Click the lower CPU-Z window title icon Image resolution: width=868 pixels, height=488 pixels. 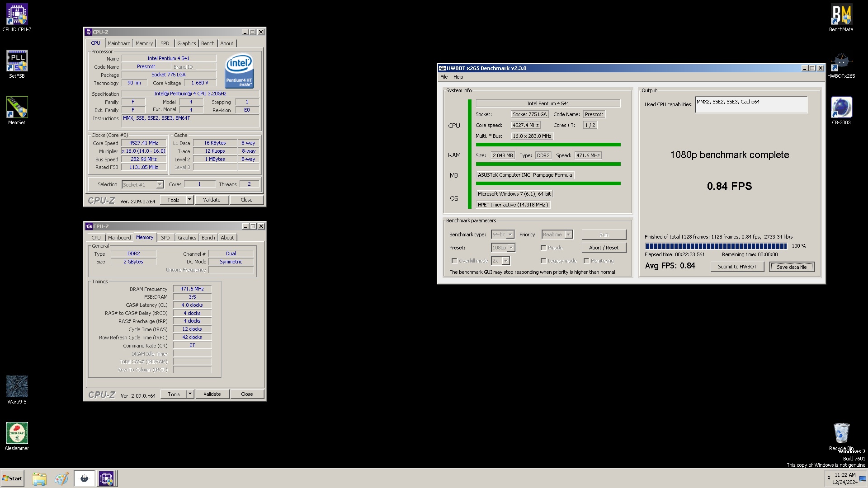[89, 226]
